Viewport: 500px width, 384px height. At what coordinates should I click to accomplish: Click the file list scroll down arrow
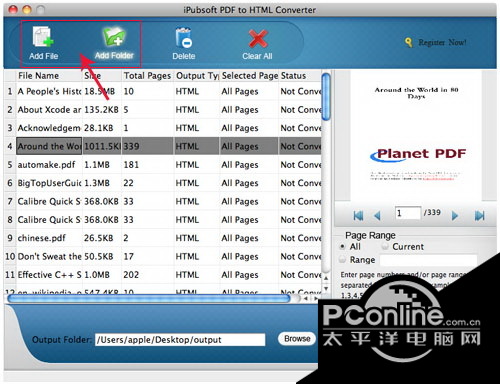[x=326, y=288]
